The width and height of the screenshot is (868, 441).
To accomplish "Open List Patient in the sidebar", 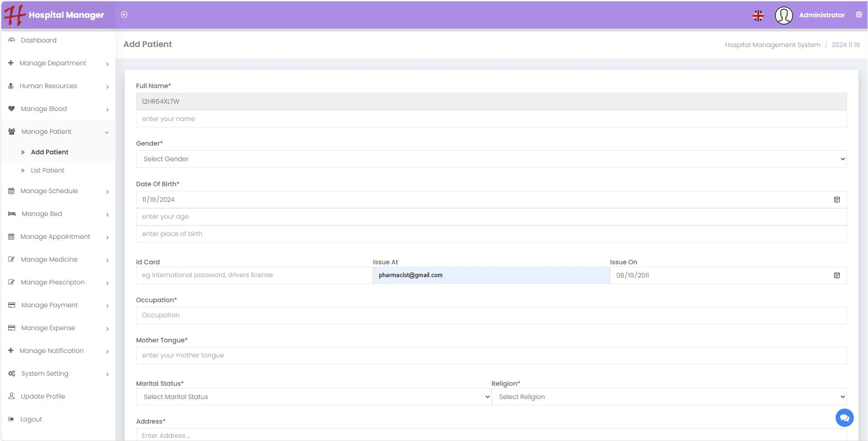I will (x=47, y=170).
